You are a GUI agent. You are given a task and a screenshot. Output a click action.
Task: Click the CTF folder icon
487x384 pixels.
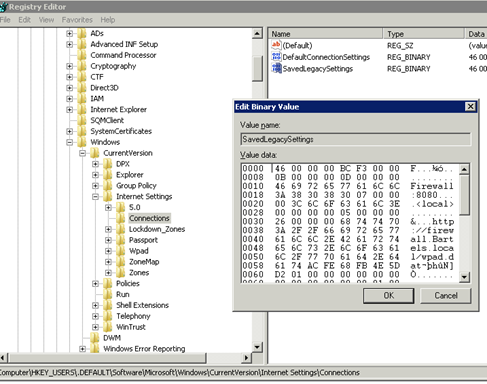pyautogui.click(x=82, y=77)
